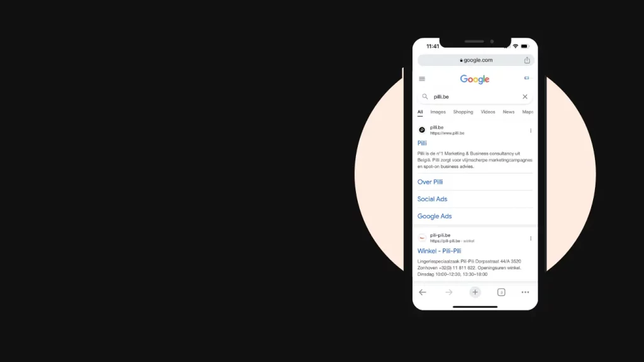This screenshot has height=362, width=644.
Task: Go back with the browser back arrow
Action: click(423, 292)
